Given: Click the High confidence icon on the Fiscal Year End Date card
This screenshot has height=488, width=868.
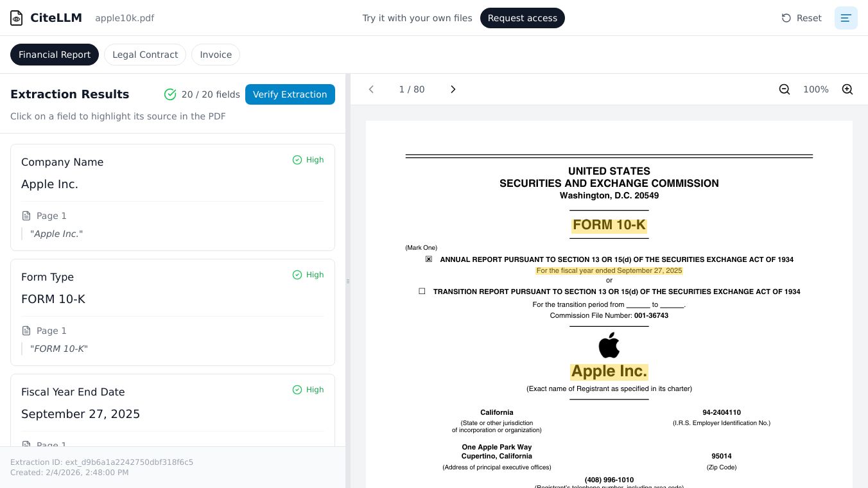Looking at the screenshot, I should coord(297,390).
